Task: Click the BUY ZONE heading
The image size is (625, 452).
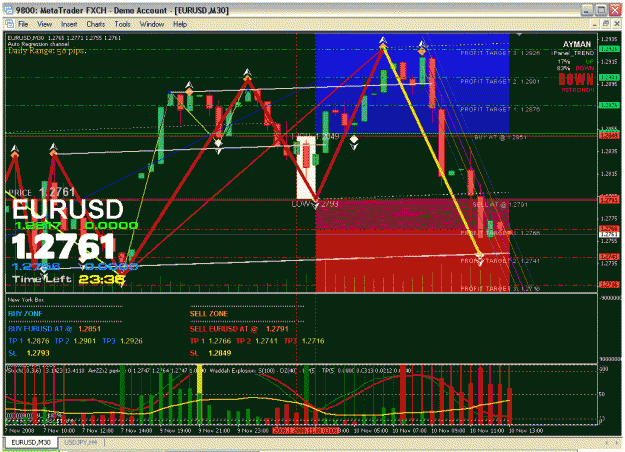Action: click(x=25, y=314)
